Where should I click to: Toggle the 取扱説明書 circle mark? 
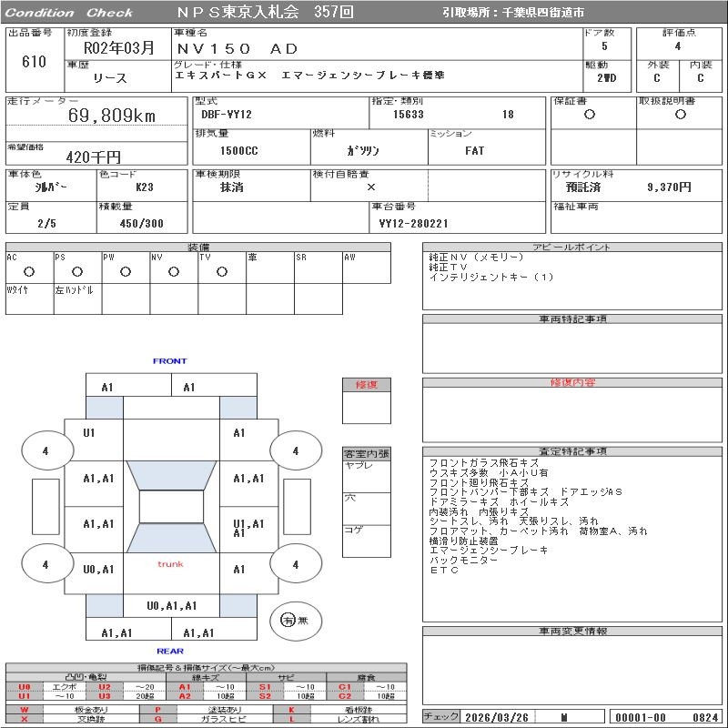click(680, 115)
